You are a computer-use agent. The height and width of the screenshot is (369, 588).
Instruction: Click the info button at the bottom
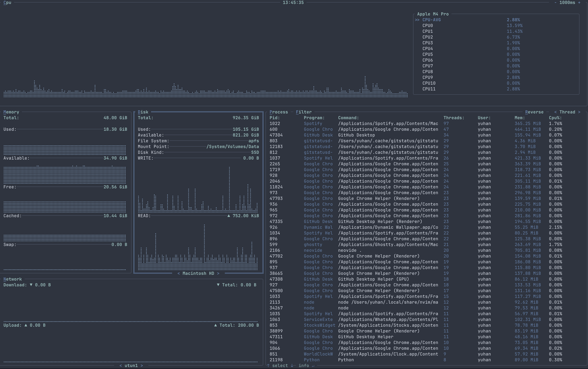[x=304, y=366]
